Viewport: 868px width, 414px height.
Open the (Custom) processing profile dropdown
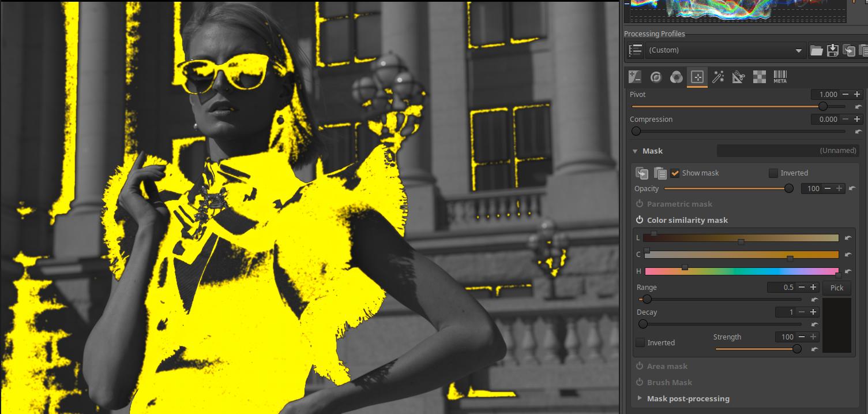pos(726,50)
